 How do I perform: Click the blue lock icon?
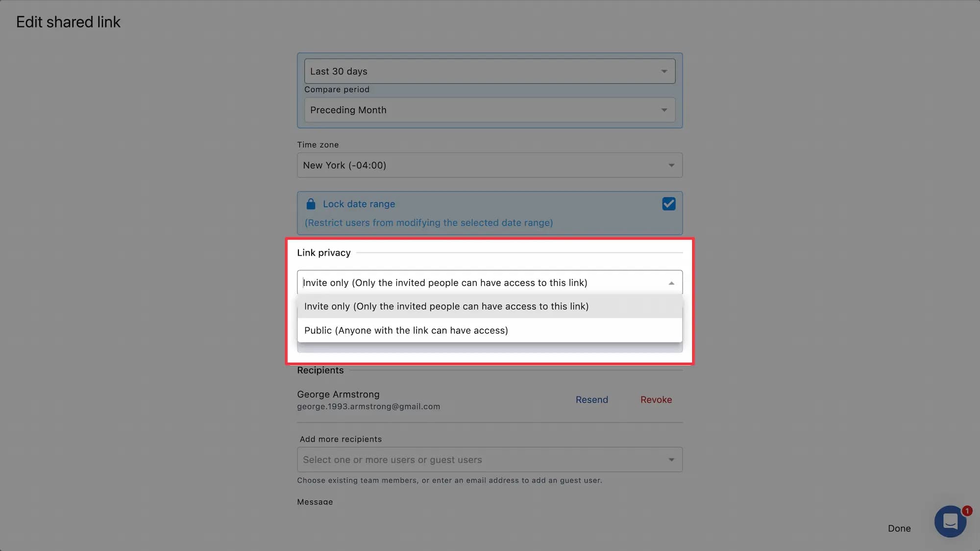311,204
